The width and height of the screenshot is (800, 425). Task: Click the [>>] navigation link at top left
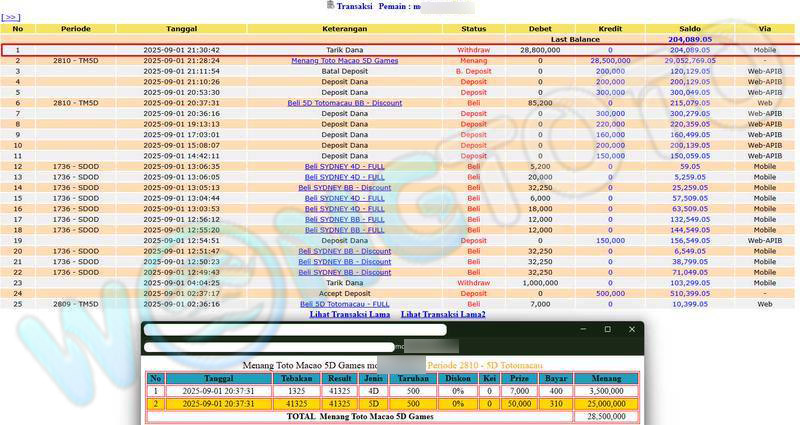tap(11, 17)
